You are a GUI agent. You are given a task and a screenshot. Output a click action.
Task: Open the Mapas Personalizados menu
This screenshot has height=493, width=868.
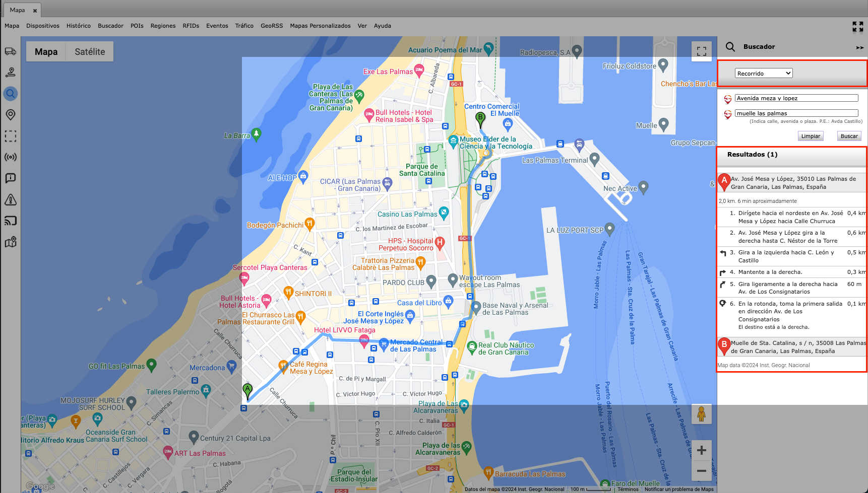[320, 26]
